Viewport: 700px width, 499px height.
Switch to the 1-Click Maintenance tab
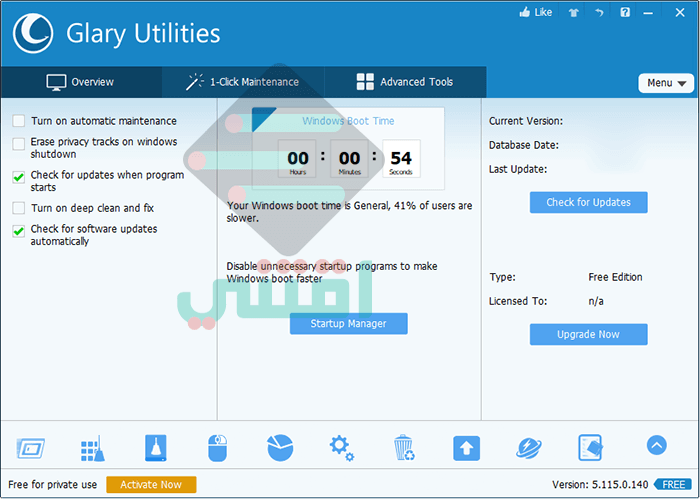point(243,82)
